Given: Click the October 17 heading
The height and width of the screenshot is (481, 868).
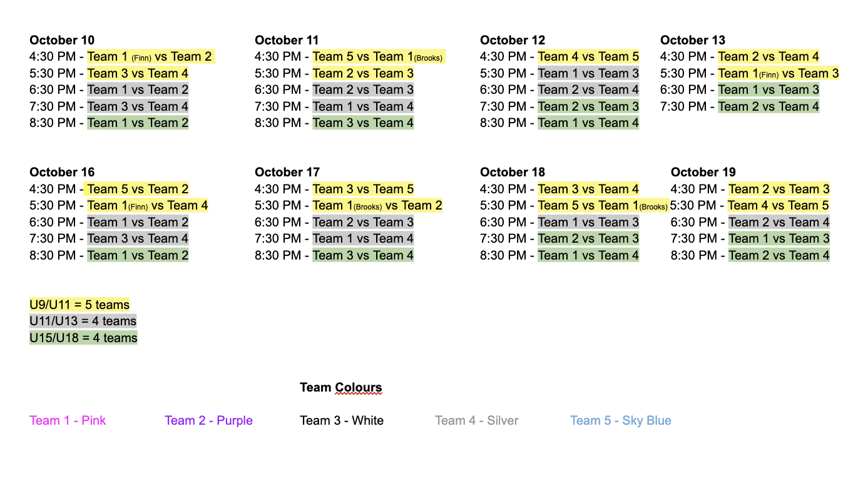Looking at the screenshot, I should point(287,173).
